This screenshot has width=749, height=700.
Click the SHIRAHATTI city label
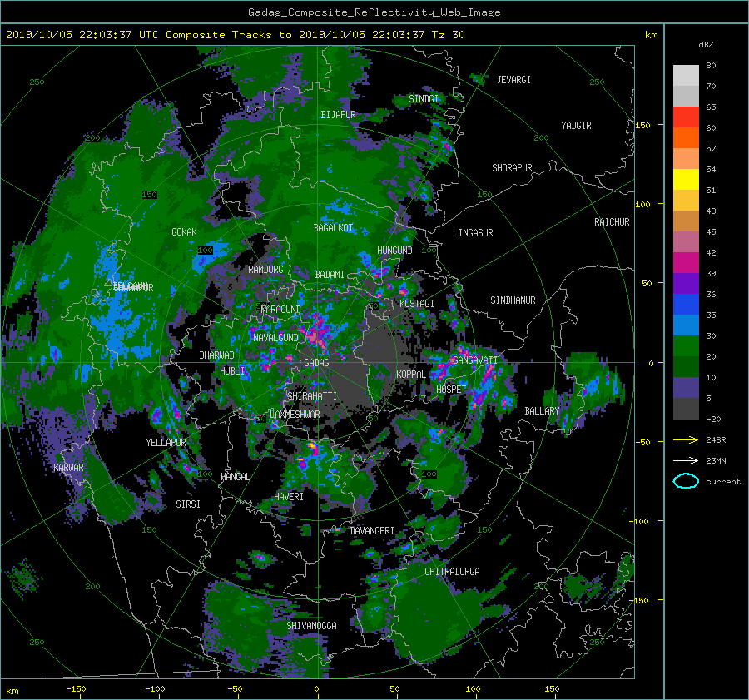(312, 396)
